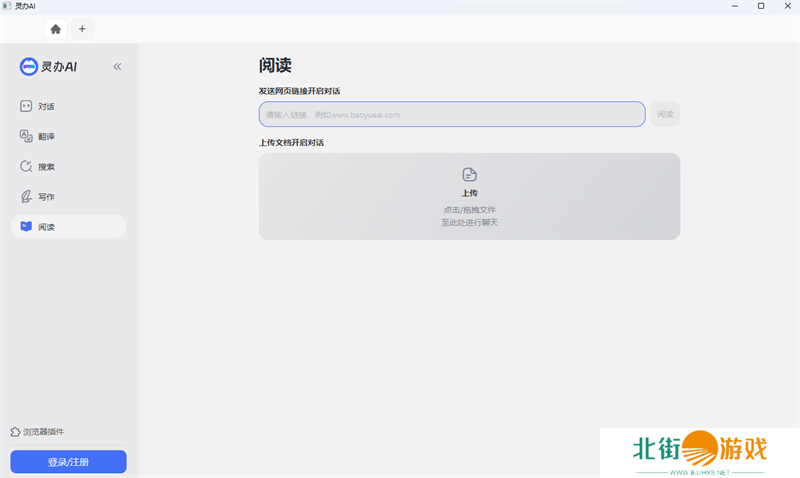
Task: Open the 翻译 translation section
Action: pyautogui.click(x=46, y=136)
